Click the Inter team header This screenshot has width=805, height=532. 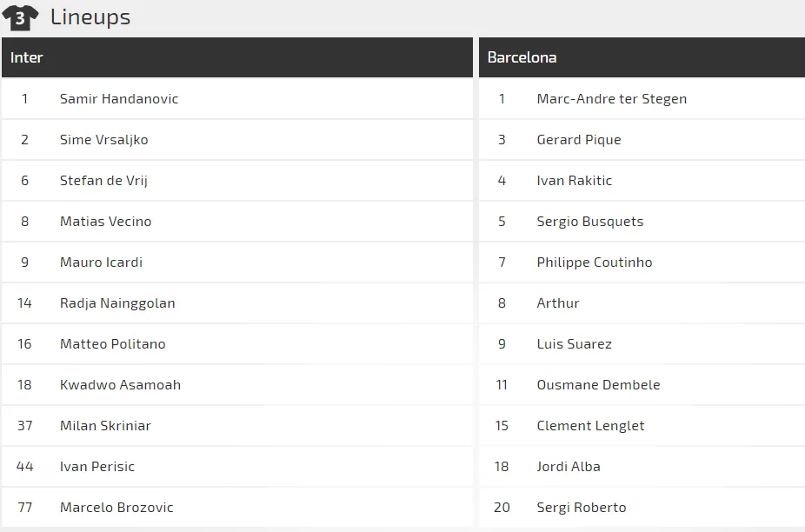237,57
